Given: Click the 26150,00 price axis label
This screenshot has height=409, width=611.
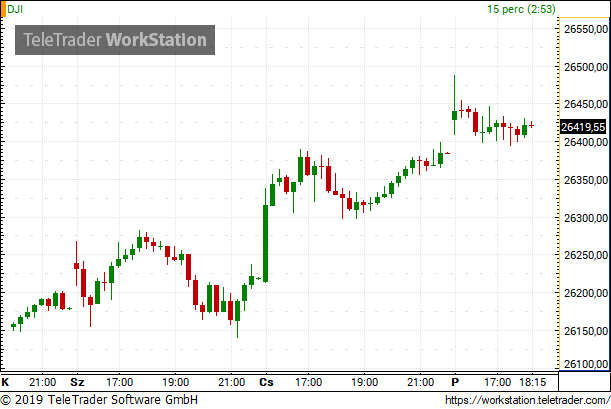Looking at the screenshot, I should point(586,331).
